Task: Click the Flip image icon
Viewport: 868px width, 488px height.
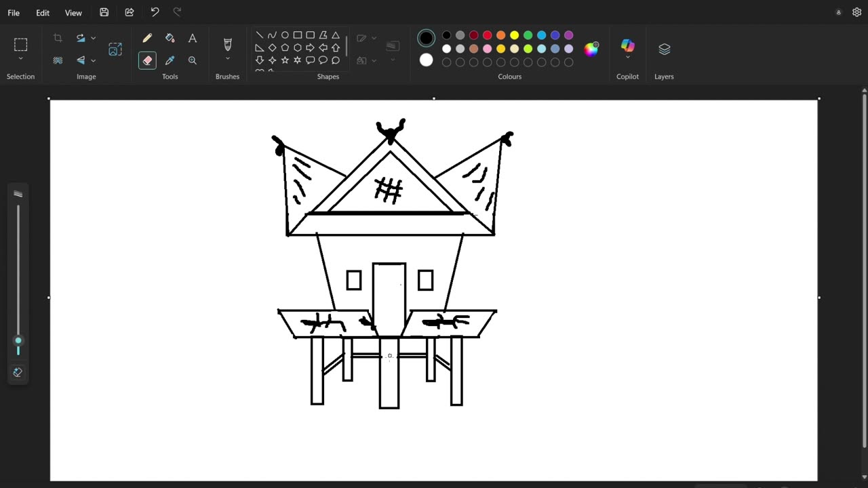Action: point(81,60)
